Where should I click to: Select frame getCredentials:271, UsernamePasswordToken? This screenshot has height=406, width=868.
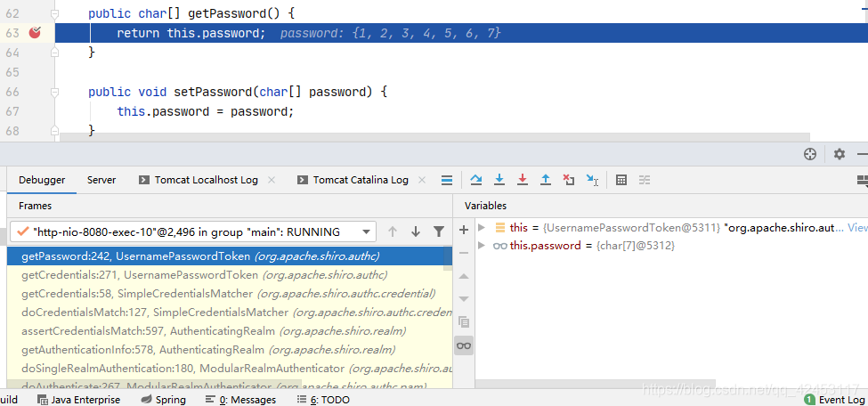point(230,275)
